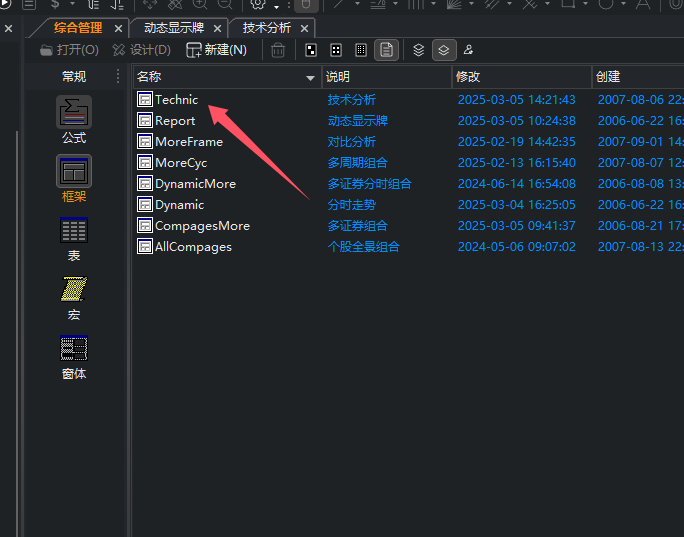Image resolution: width=684 pixels, height=537 pixels.
Task: Click the user permission icon in toolbar
Action: (468, 50)
